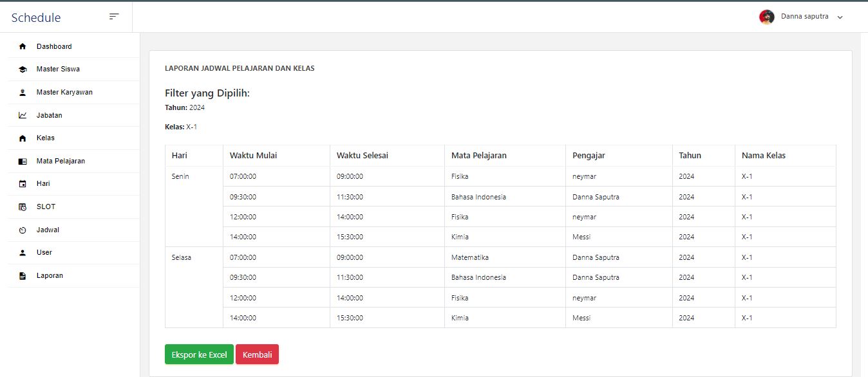Screen dimensions: 868x377
Task: Click the Waktu Mulai column header
Action: (254, 155)
